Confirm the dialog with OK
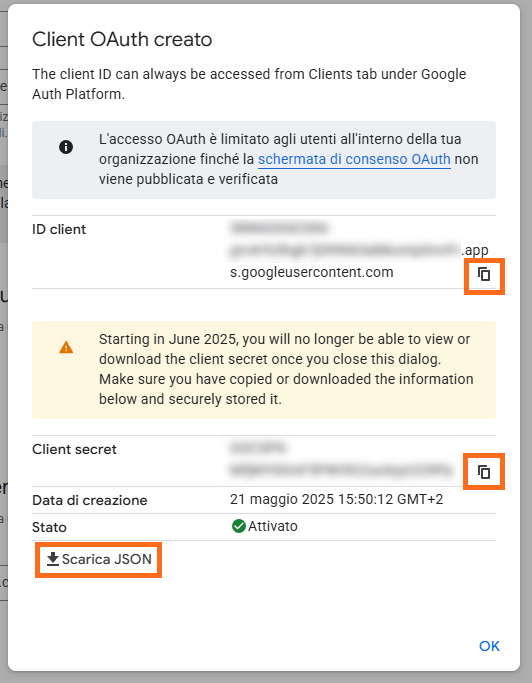The width and height of the screenshot is (532, 683). (489, 646)
